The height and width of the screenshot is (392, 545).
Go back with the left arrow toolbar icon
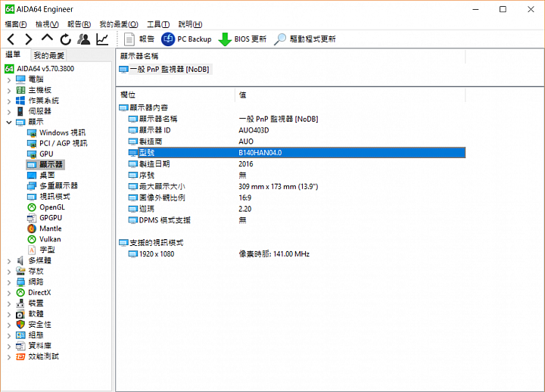(11, 39)
